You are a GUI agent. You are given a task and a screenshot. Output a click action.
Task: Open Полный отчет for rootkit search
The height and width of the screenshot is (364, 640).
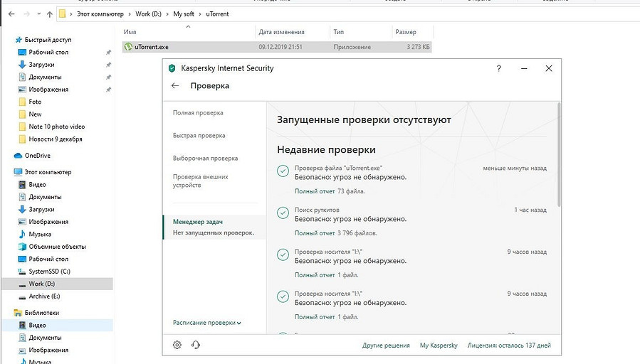pos(315,232)
